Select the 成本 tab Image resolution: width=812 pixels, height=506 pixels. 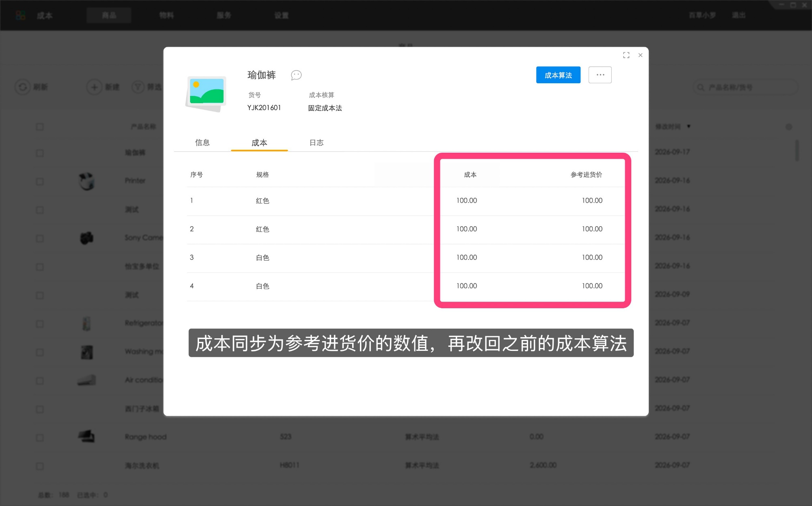coord(259,143)
